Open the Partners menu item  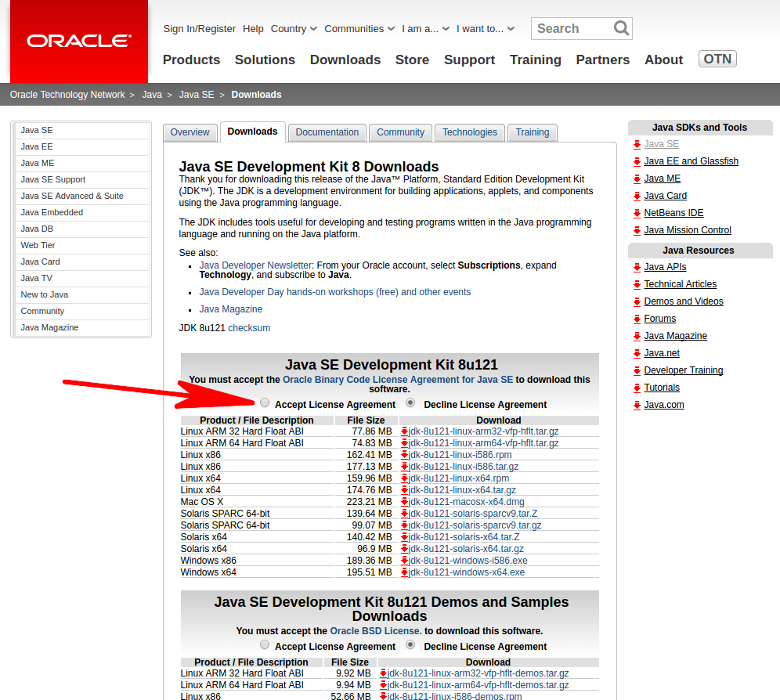click(603, 60)
